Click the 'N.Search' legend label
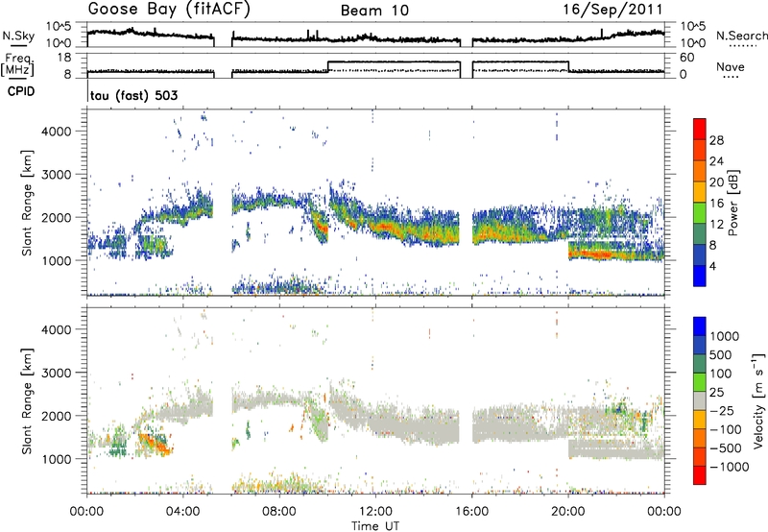Viewport: 768px width, 532px height. 742,36
